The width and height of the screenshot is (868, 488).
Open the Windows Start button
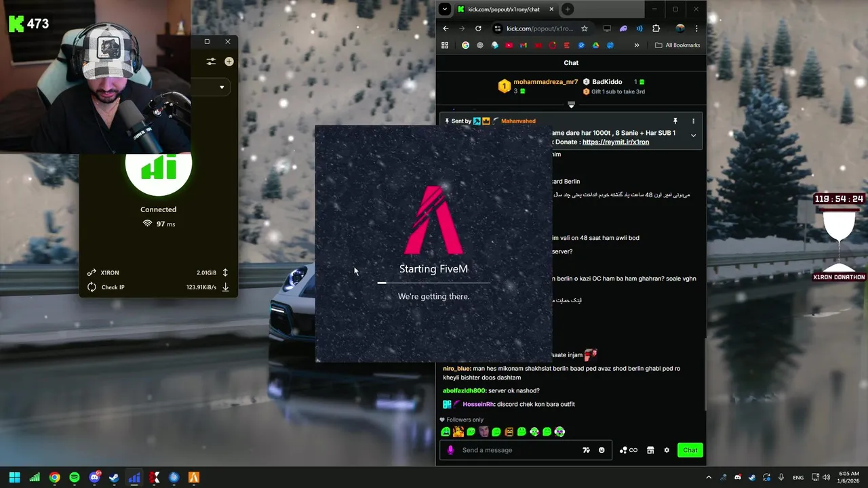(x=15, y=477)
